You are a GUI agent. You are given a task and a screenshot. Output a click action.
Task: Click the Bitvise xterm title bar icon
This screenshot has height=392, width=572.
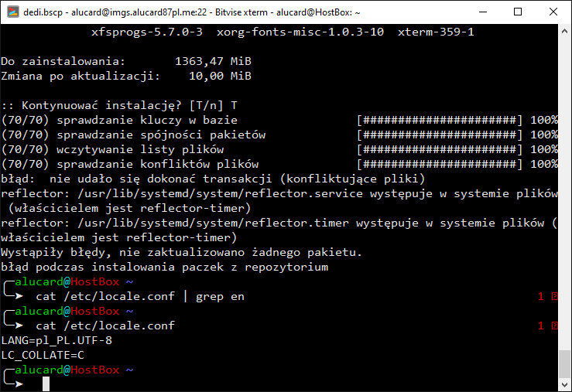pos(10,12)
